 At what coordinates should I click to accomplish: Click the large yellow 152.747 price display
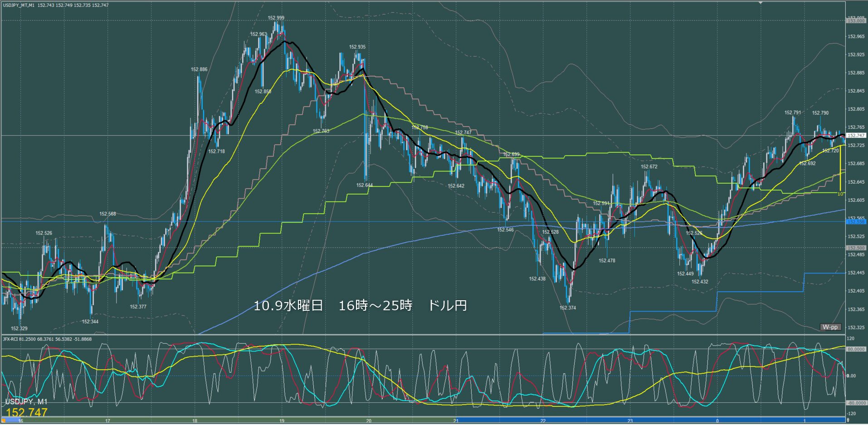click(x=27, y=412)
